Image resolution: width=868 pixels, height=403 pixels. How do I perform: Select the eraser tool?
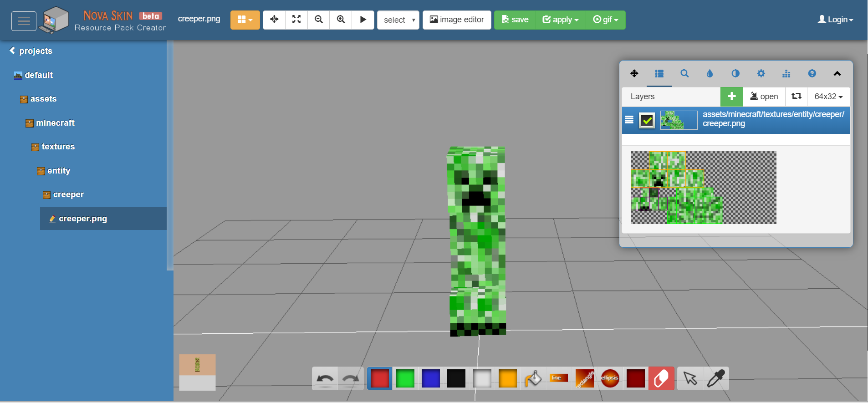[x=661, y=378]
